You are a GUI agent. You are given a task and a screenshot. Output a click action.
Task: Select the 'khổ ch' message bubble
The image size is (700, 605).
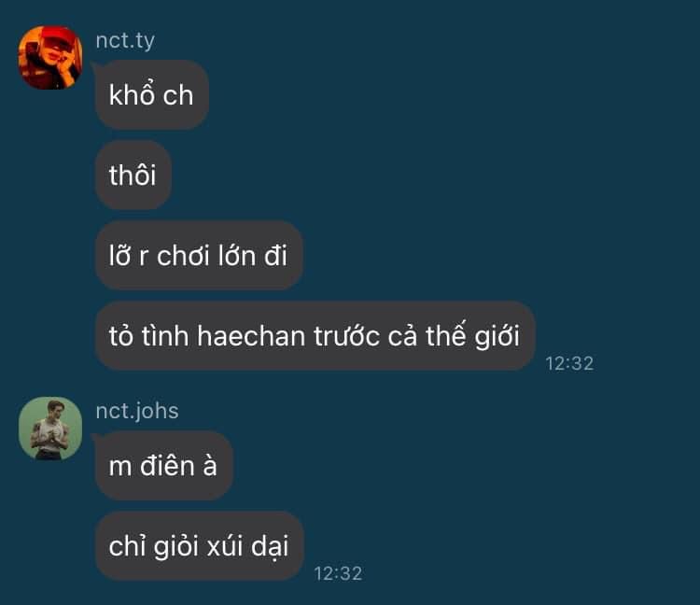pyautogui.click(x=152, y=94)
